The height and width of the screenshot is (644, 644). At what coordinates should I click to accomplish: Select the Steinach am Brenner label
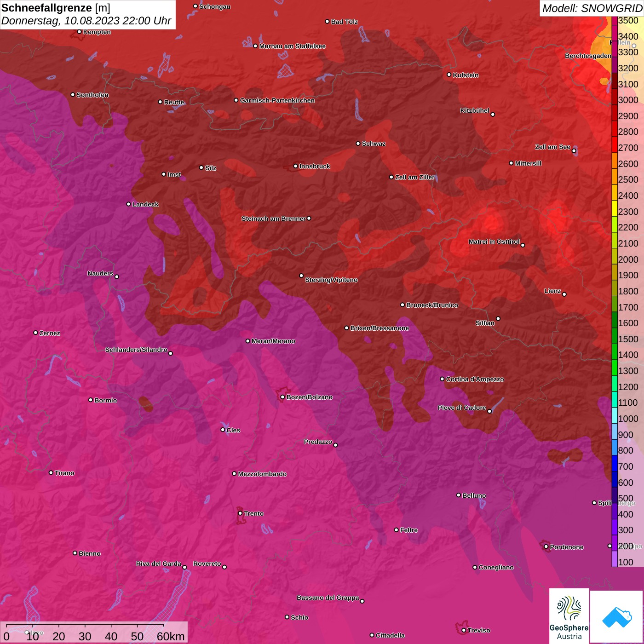[x=273, y=218]
